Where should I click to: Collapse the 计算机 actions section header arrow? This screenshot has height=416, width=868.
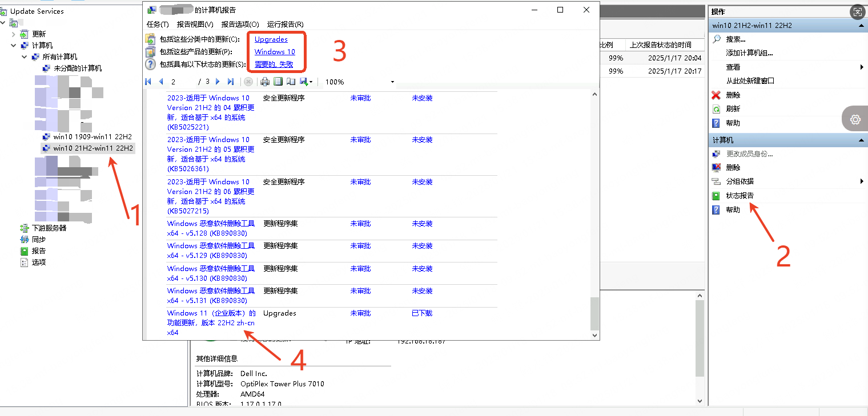(862, 140)
